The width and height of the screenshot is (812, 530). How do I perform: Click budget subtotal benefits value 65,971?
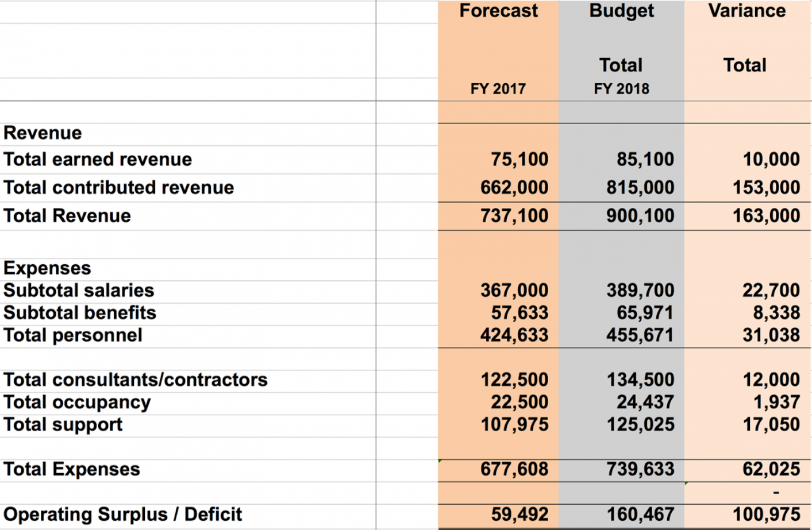[x=645, y=313]
